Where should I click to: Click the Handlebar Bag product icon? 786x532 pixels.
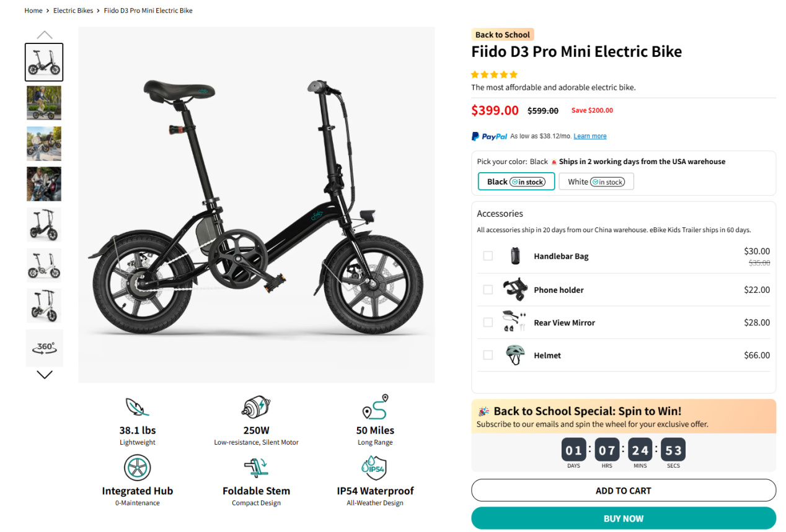[515, 256]
